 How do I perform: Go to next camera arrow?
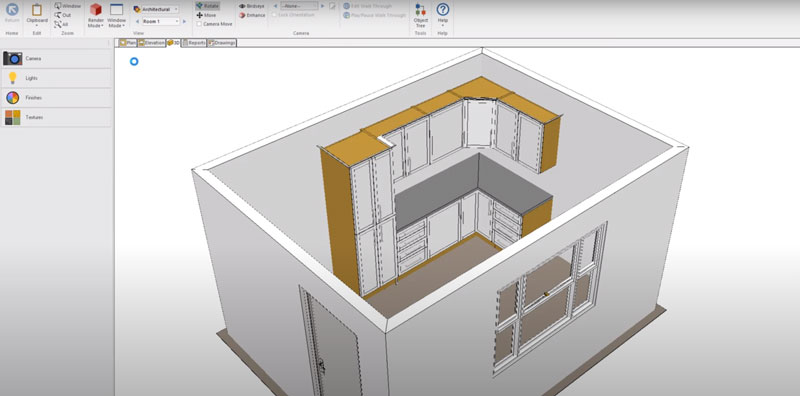point(322,6)
